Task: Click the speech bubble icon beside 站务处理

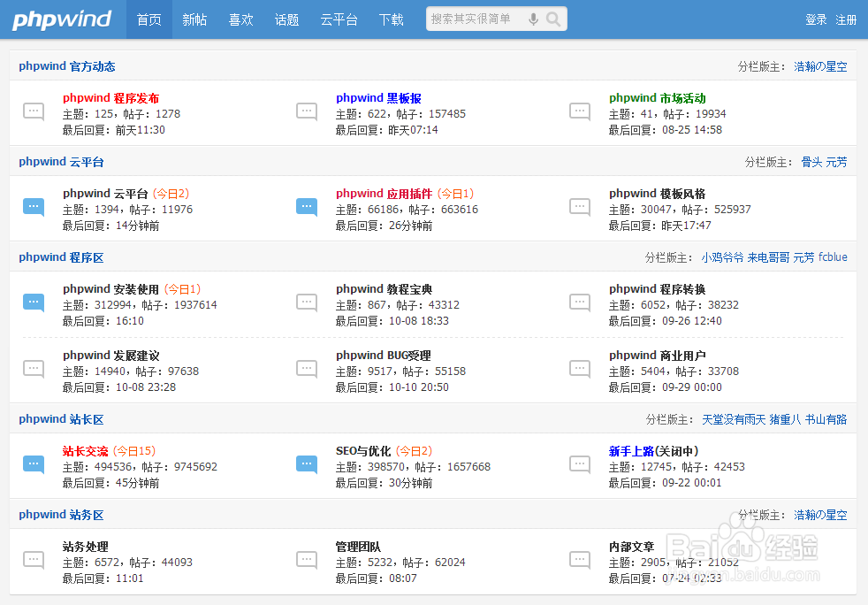Action: coord(34,560)
